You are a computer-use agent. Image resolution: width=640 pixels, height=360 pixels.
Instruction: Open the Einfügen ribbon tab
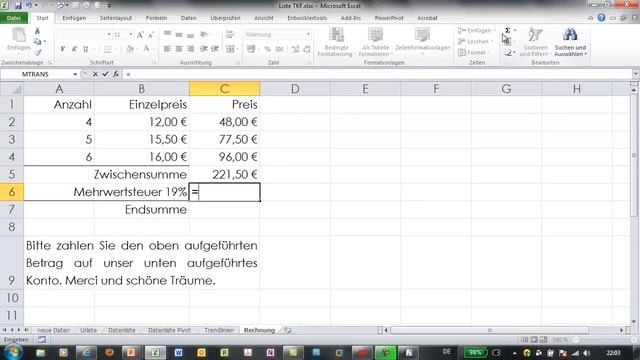(74, 18)
